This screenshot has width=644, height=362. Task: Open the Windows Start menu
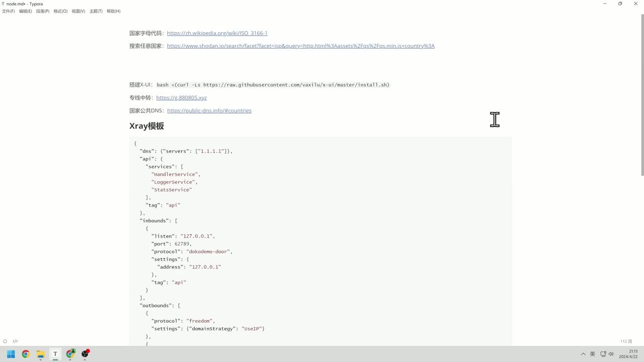click(x=11, y=354)
